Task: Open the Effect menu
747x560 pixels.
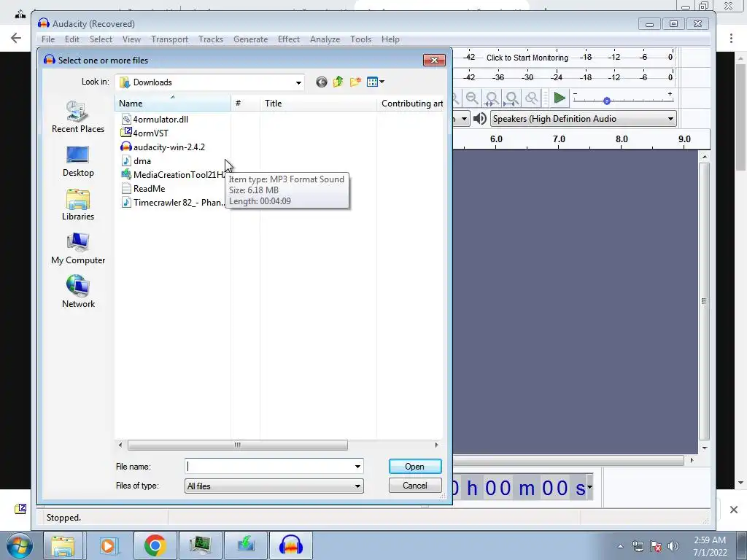Action: (289, 39)
